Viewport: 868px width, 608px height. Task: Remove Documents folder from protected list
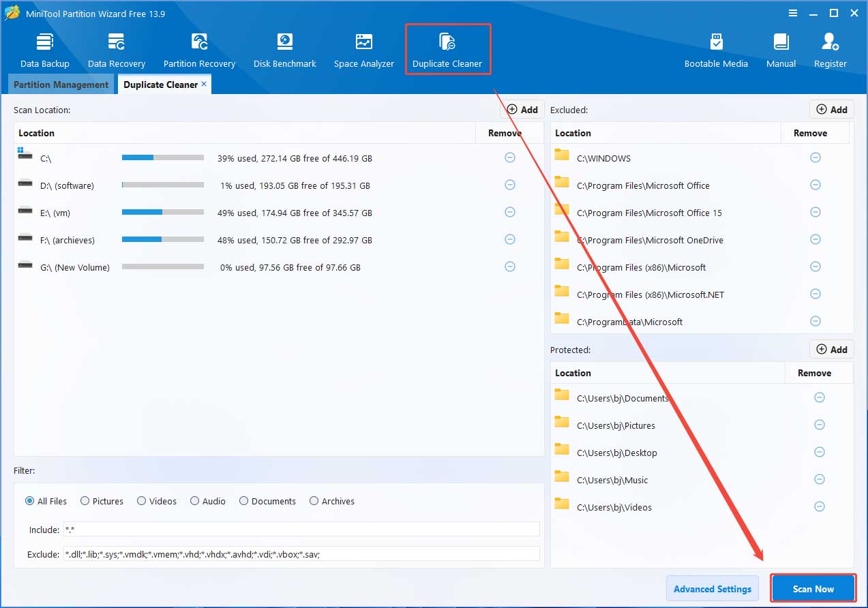[820, 397]
